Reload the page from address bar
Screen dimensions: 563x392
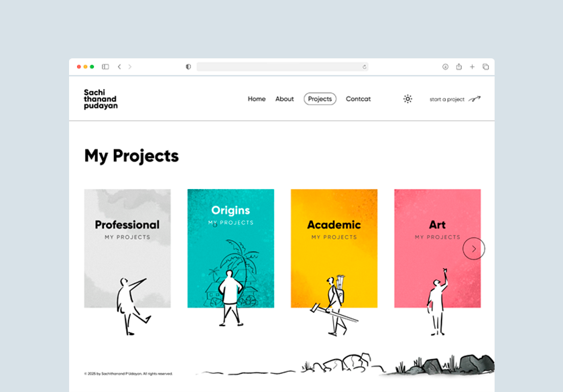(364, 67)
